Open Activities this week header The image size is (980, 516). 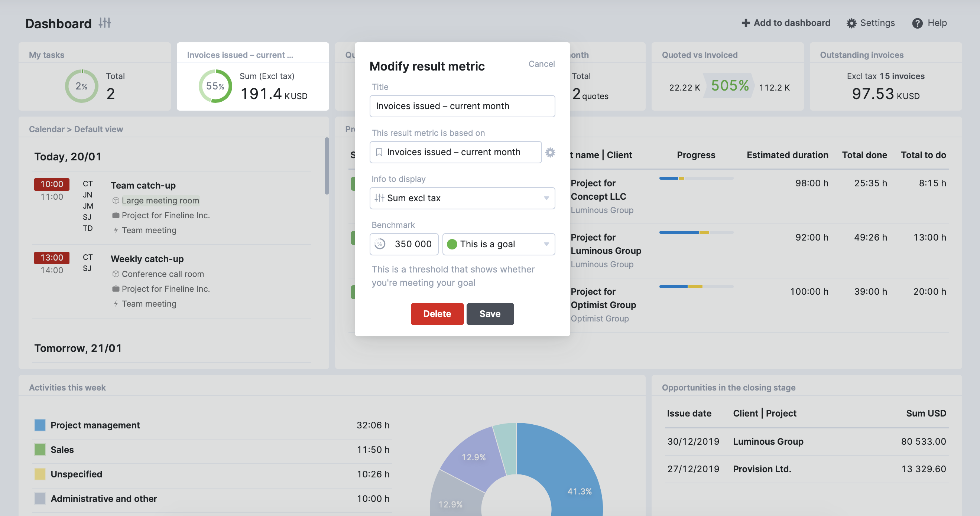tap(67, 388)
